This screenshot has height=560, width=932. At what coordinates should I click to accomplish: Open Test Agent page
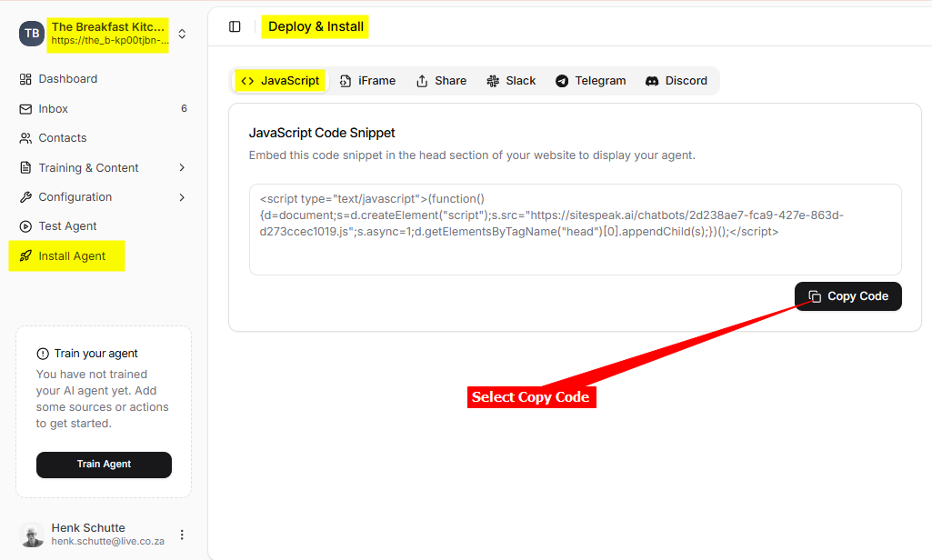pyautogui.click(x=68, y=225)
